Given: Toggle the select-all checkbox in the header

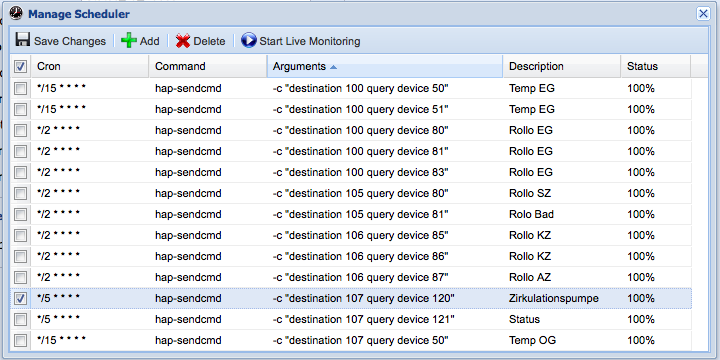Looking at the screenshot, I should click(20, 67).
